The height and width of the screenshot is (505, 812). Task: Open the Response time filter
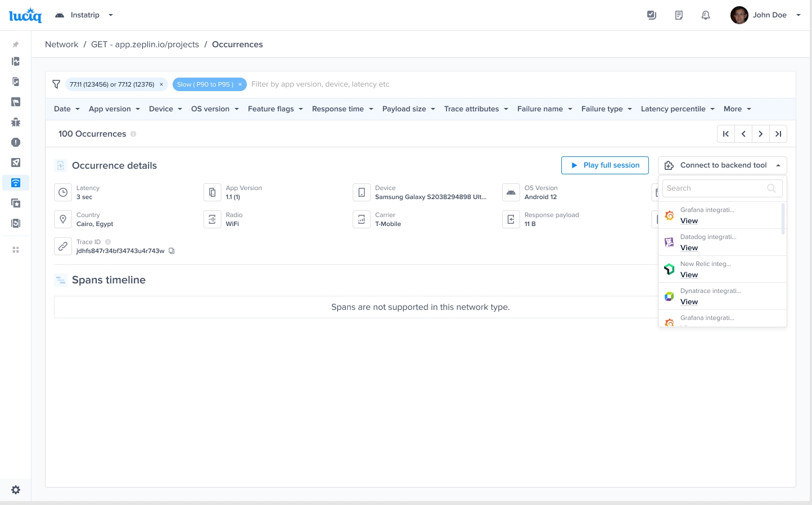point(342,109)
